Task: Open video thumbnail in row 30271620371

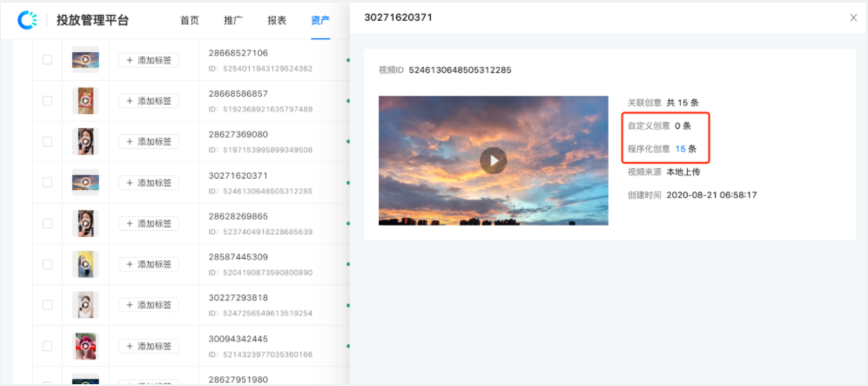Action: 85,182
